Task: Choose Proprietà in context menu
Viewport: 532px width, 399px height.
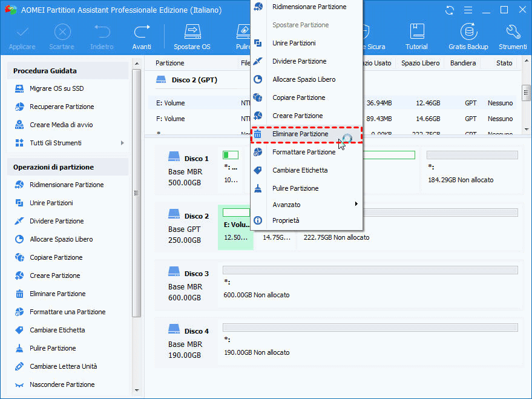Action: [x=307, y=220]
